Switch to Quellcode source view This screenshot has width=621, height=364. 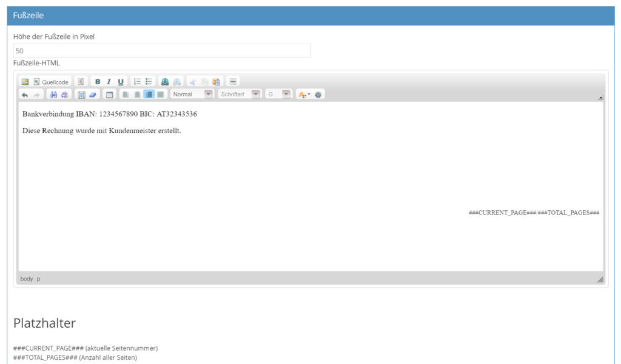[x=51, y=82]
